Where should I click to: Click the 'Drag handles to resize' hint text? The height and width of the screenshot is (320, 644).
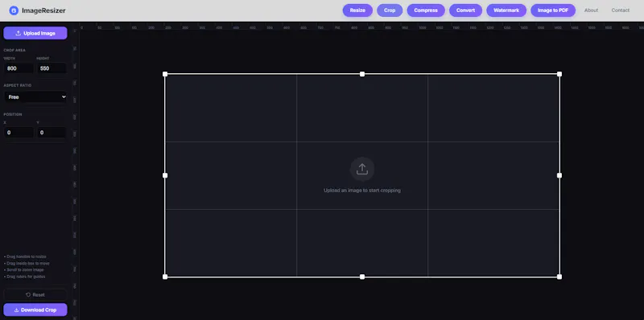tap(26, 256)
